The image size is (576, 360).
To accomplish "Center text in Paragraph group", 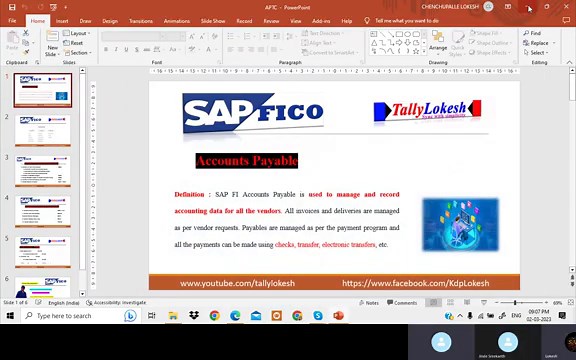I will 241,49.
